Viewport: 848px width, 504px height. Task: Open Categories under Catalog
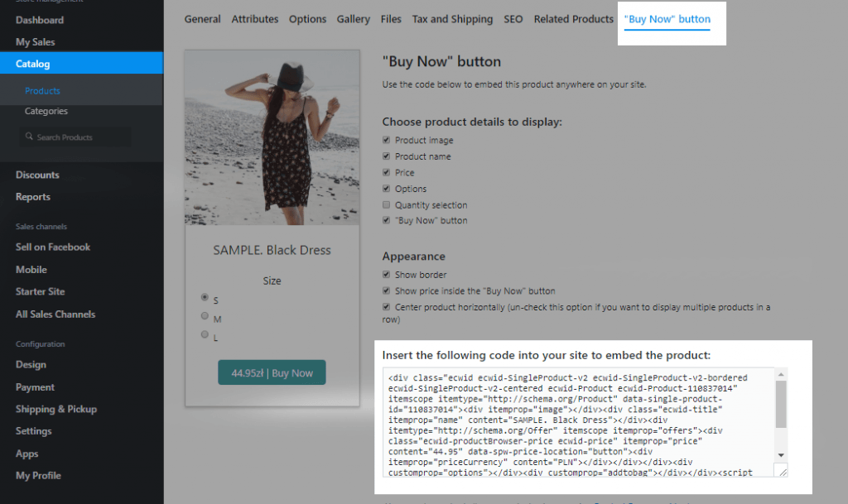pyautogui.click(x=46, y=111)
